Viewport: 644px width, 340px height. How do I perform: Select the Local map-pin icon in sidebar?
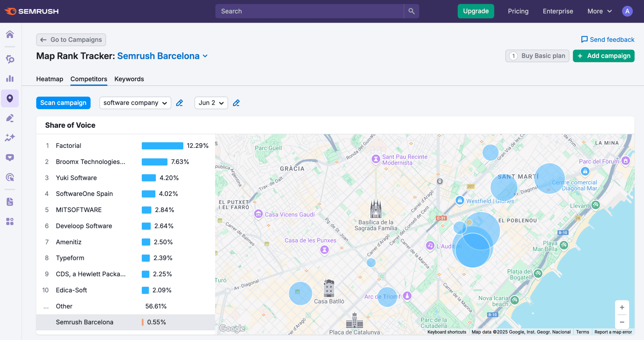pos(10,98)
